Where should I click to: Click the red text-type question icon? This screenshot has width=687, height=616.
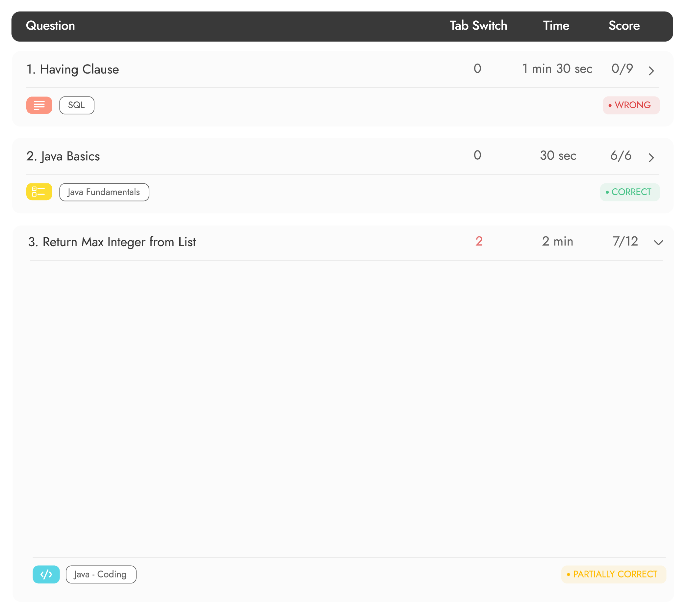pos(39,105)
